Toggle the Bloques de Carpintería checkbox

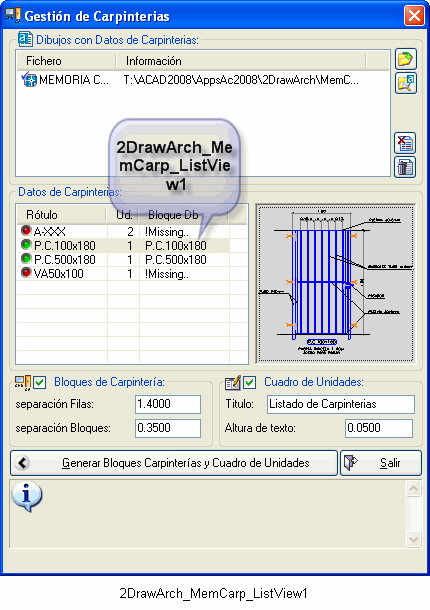click(x=40, y=382)
